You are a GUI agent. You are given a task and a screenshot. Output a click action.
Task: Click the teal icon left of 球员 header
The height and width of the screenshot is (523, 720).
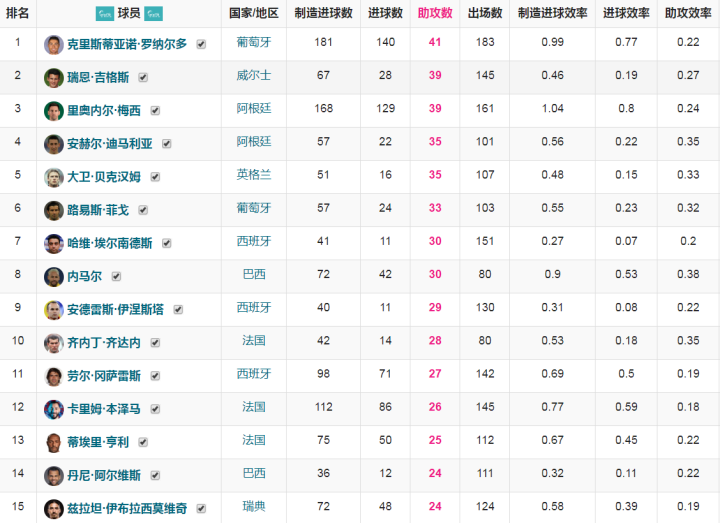point(104,14)
